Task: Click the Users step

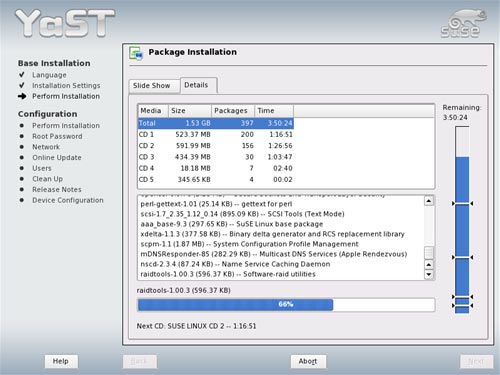Action: pyautogui.click(x=42, y=168)
